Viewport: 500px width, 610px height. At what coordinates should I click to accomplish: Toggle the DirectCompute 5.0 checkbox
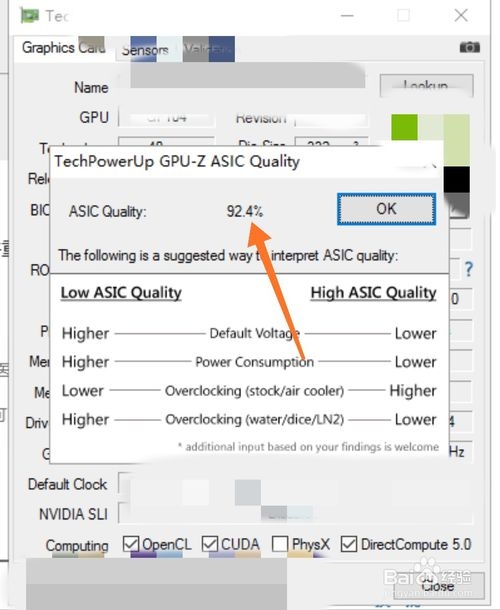[x=349, y=543]
